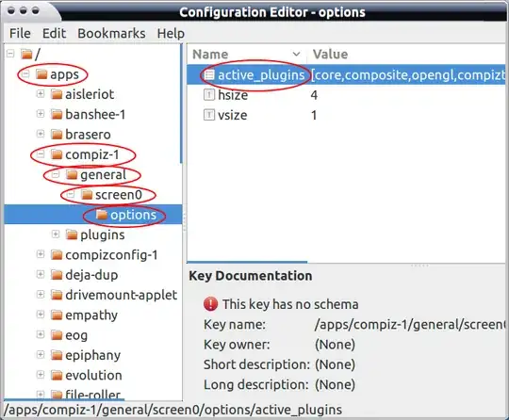Click the active_plugins value starting with [core,composite
Viewport: 509px width, 420px height.
pyautogui.click(x=408, y=75)
